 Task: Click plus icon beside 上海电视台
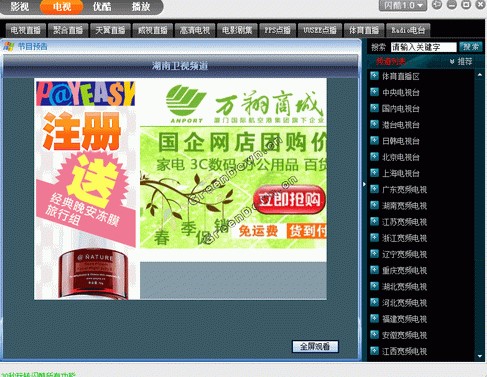point(374,173)
